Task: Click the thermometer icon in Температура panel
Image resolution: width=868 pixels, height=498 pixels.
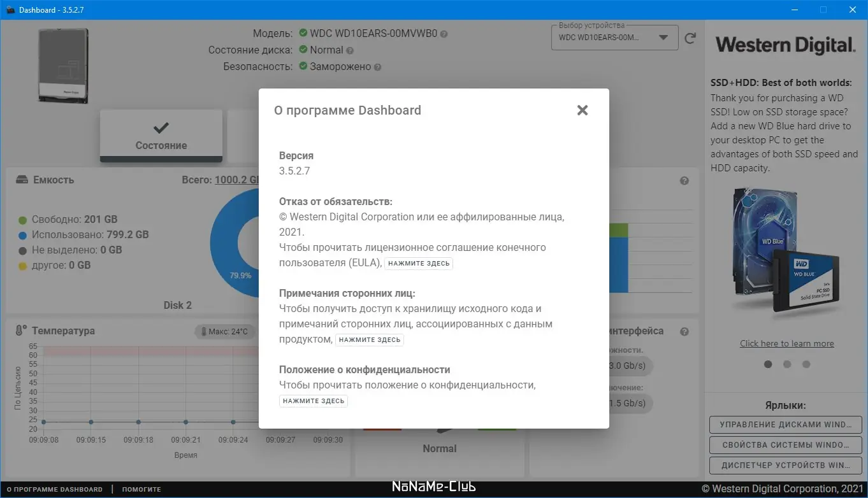Action: 19,331
